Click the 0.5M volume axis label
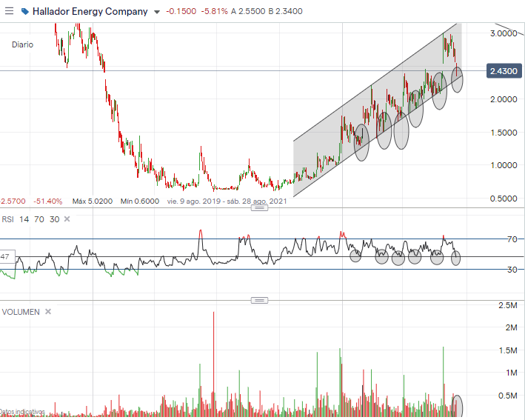 pyautogui.click(x=508, y=396)
